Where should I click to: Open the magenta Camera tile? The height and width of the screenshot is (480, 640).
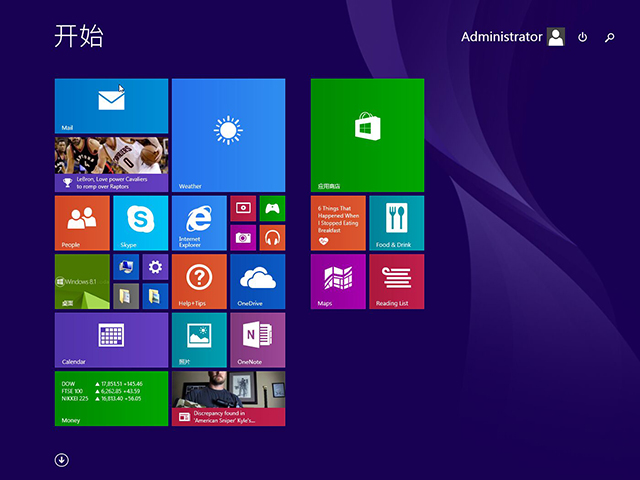243,238
